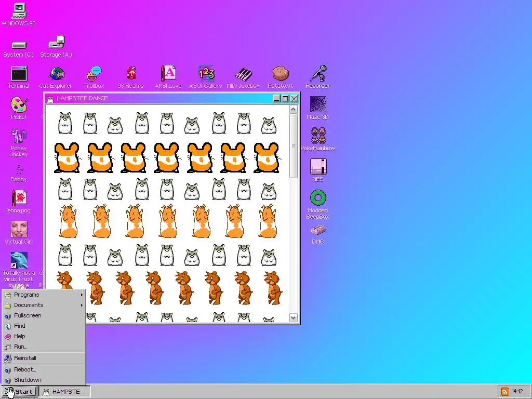Open Help from the Start menu
This screenshot has height=399, width=532.
[x=44, y=336]
